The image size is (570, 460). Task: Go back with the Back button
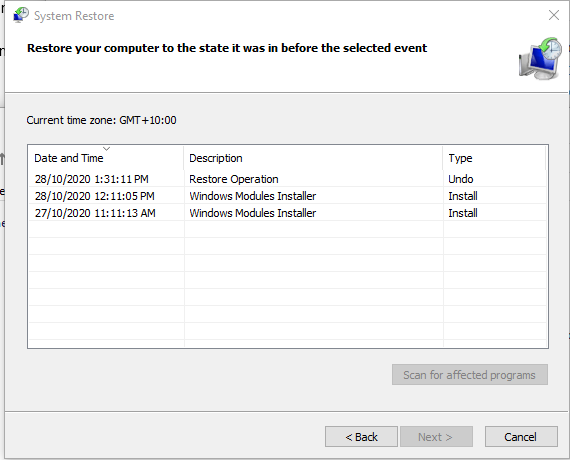361,437
